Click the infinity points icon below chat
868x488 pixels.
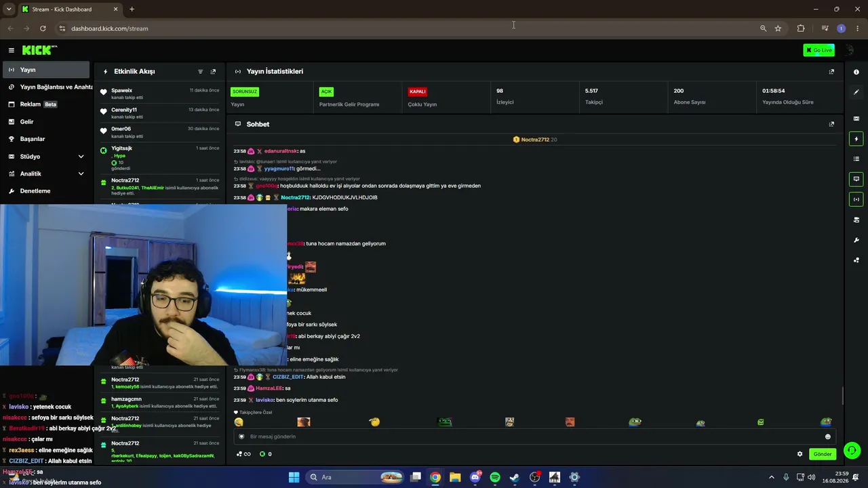(244, 454)
